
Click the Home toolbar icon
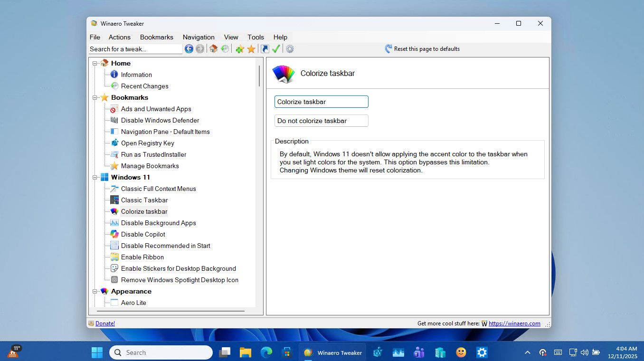click(213, 48)
